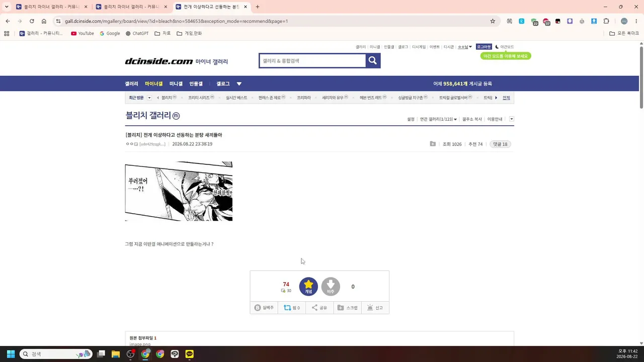Image resolution: width=644 pixels, height=362 pixels.
Task: Open the Windows Start menu
Action: [11, 354]
